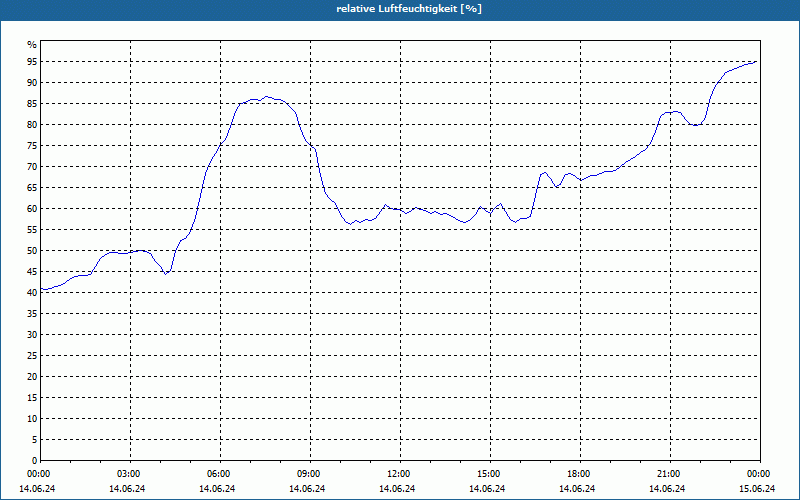Viewport: 800px width, 500px height.
Task: Click the 55 value on the y-axis
Action: 32,230
